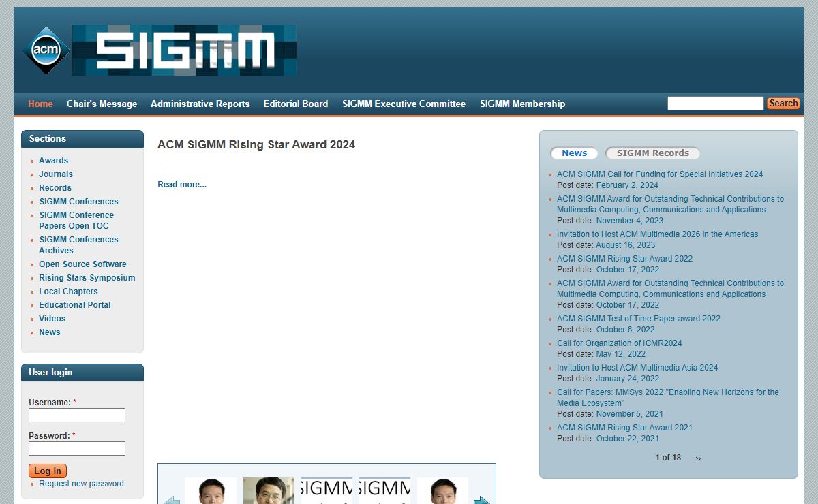
Task: Open the Home menu item
Action: (40, 104)
